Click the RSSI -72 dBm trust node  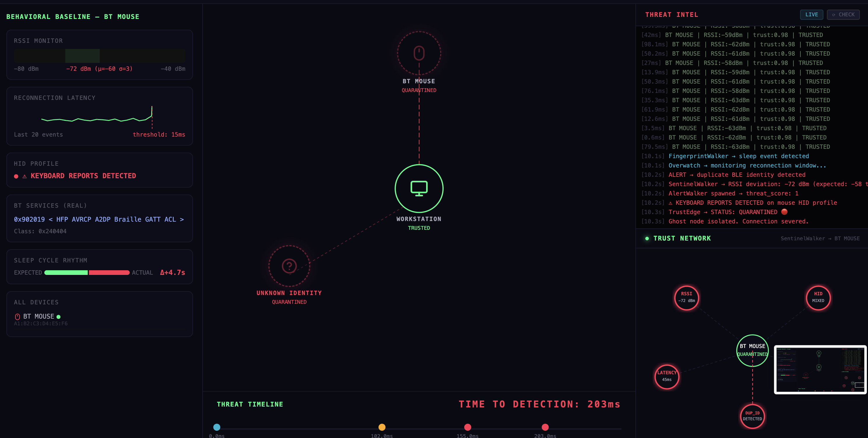[x=686, y=298]
